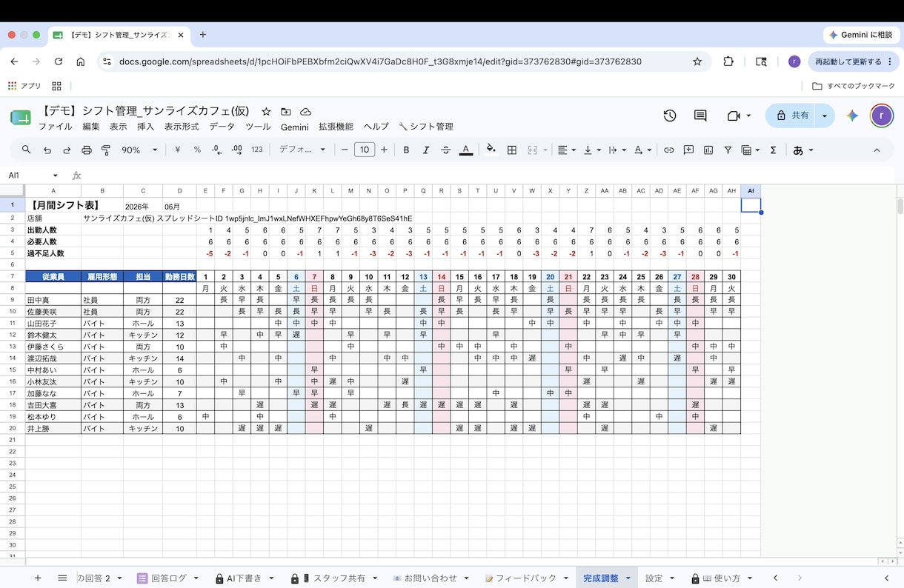Collapse the toolbar with the chevron

pos(877,150)
